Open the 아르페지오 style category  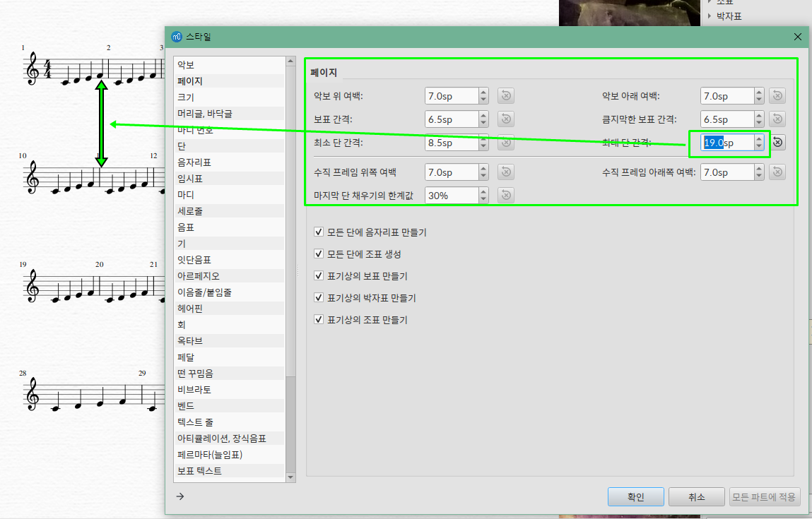coord(230,276)
